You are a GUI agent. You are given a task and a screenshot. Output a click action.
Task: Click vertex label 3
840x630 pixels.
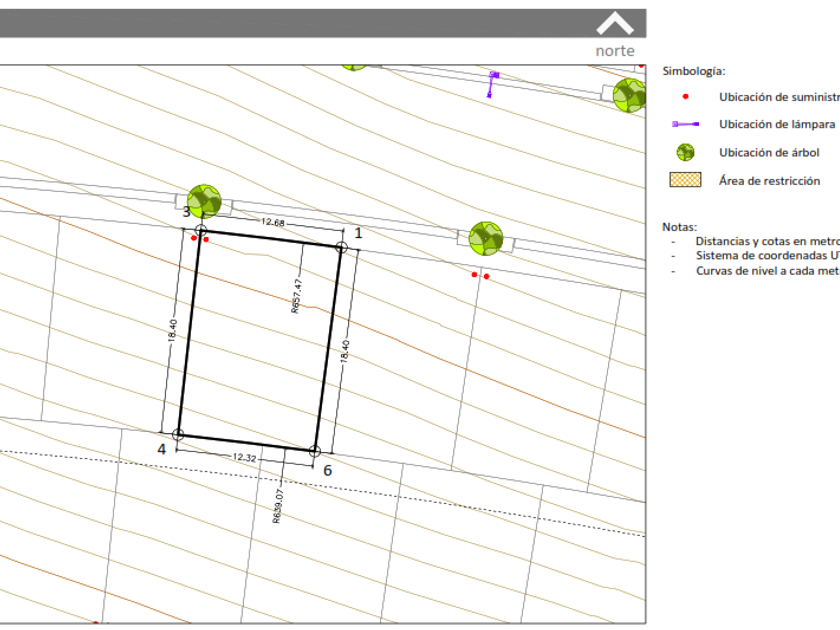point(186,212)
